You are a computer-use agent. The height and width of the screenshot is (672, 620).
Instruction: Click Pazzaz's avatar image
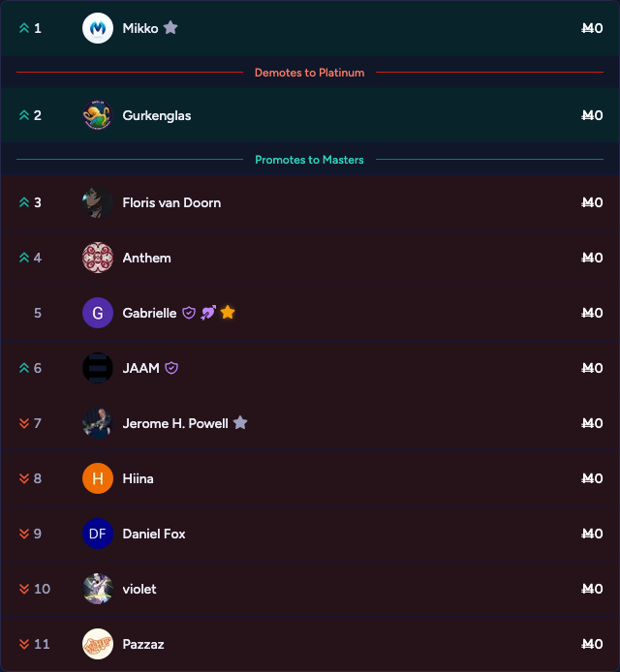(x=98, y=644)
